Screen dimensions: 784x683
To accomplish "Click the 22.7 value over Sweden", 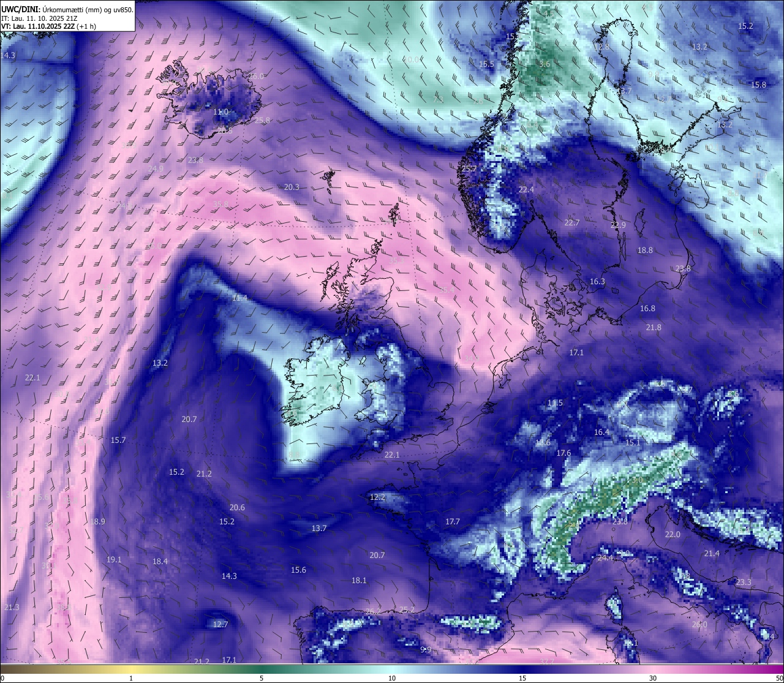I will 571,223.
